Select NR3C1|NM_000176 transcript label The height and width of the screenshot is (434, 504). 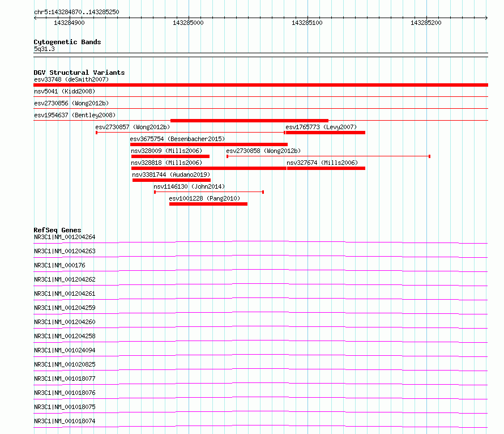point(60,265)
